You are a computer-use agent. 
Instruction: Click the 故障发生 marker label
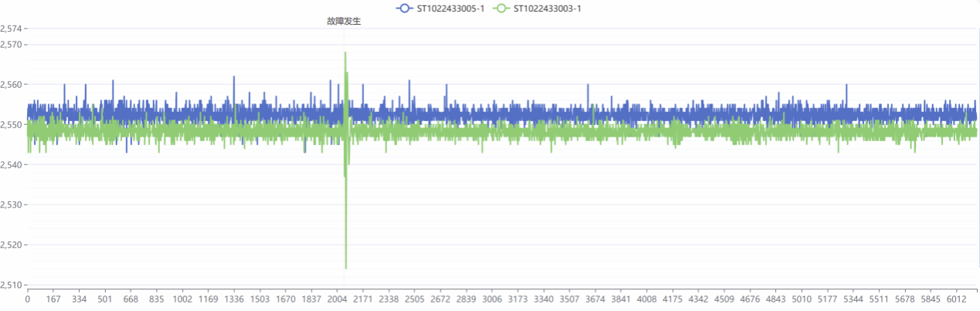(344, 22)
